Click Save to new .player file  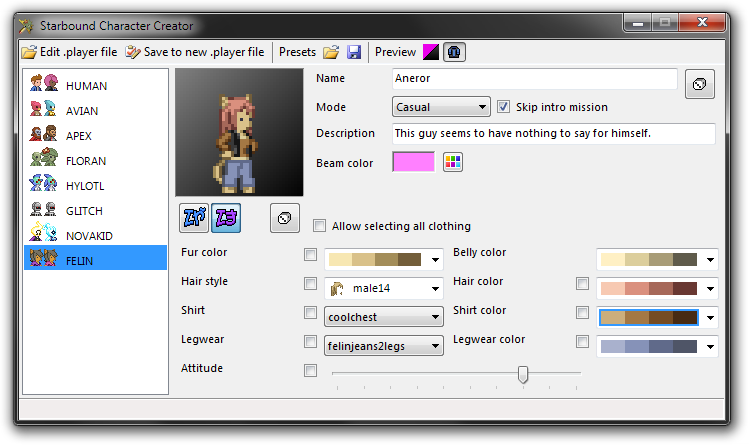194,52
